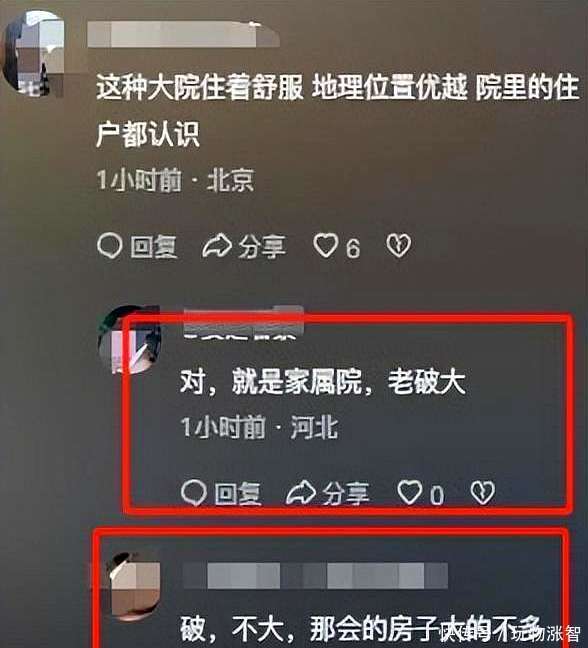This screenshot has height=648, width=588.
Task: Like the Hebei reply with 0 likes
Action: (410, 492)
